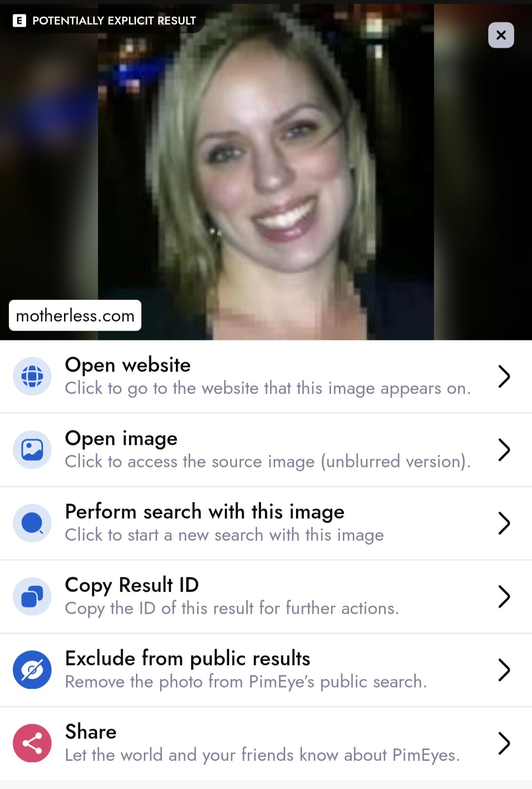Click the E explicit badge icon
Viewport: 532px width, 789px height.
(x=19, y=20)
